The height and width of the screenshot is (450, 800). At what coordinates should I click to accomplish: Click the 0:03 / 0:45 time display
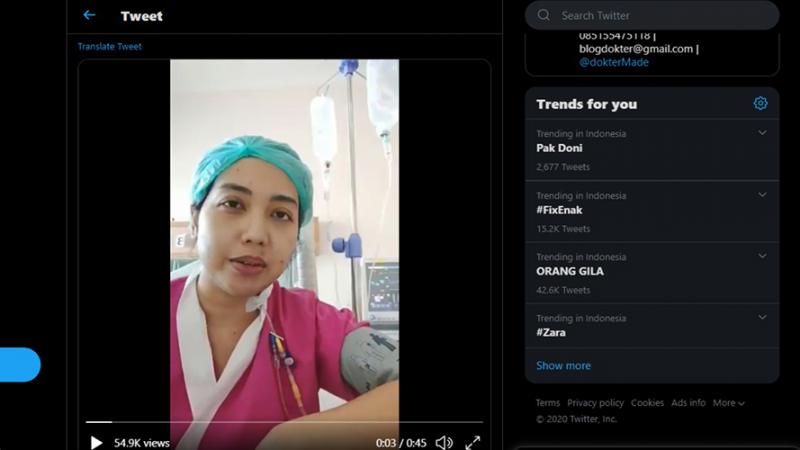[x=401, y=443]
